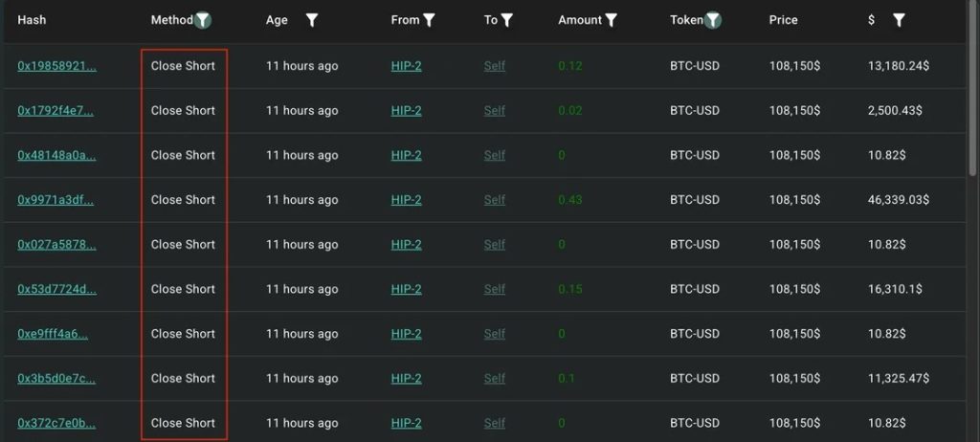Open transaction hash 0x027a5878

tap(56, 245)
